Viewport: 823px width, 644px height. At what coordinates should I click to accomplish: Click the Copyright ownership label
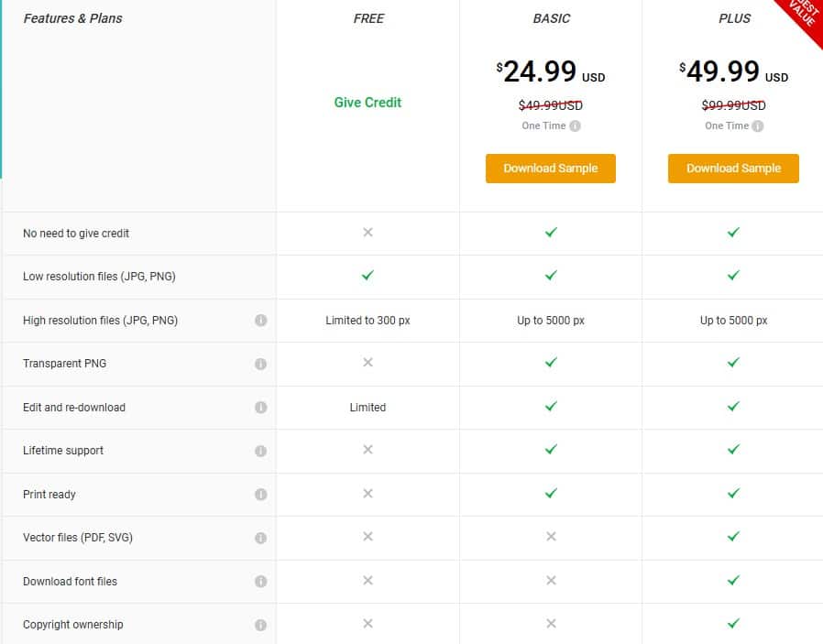click(x=73, y=625)
